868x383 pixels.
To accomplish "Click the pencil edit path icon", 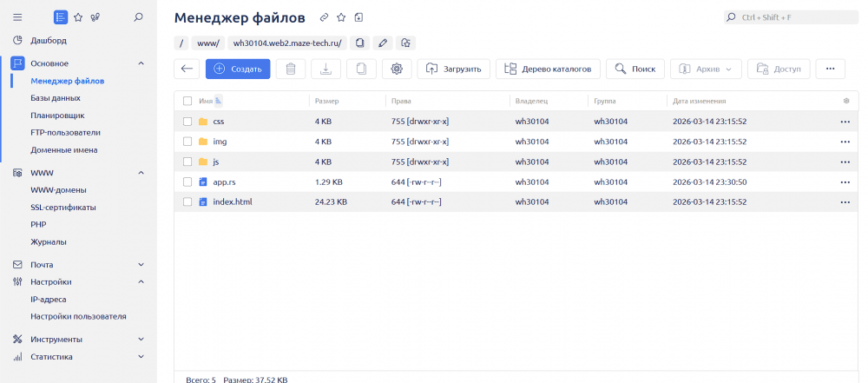I will (383, 43).
